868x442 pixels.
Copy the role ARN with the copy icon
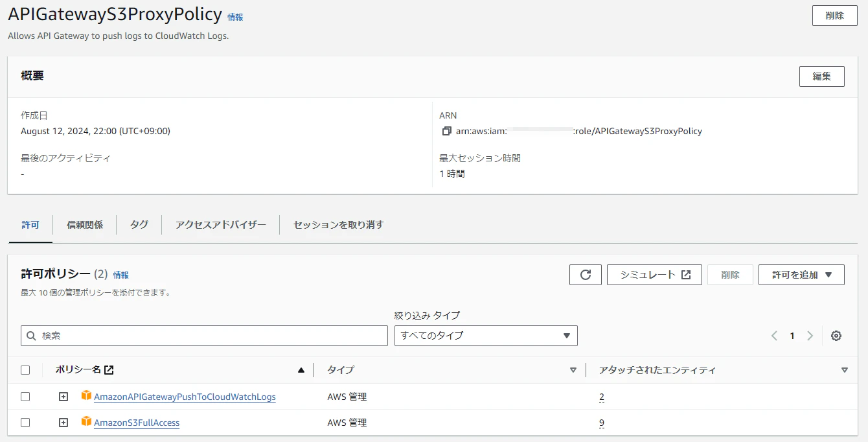pyautogui.click(x=446, y=131)
